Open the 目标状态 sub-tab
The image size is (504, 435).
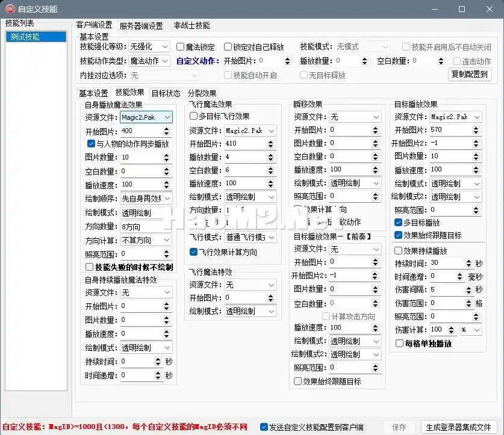(x=166, y=93)
